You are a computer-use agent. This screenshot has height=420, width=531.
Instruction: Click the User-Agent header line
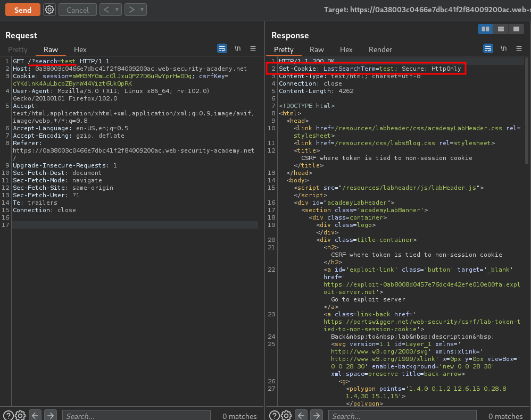click(111, 95)
